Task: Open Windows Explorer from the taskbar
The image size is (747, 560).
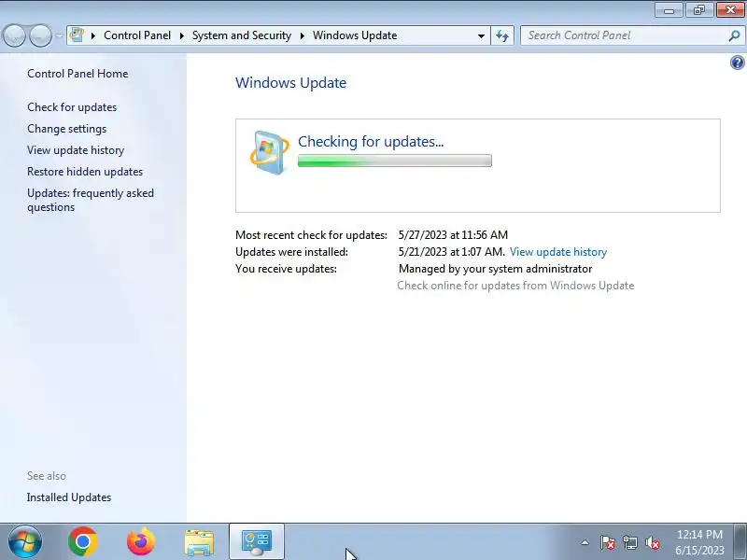Action: click(199, 542)
